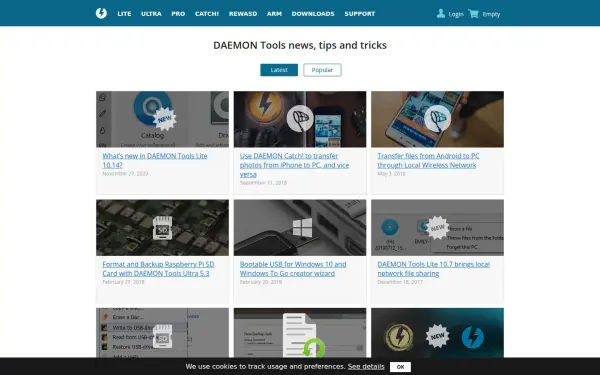Click the SD card icon on Raspberry Pi image
This screenshot has height=375, width=600.
(162, 228)
